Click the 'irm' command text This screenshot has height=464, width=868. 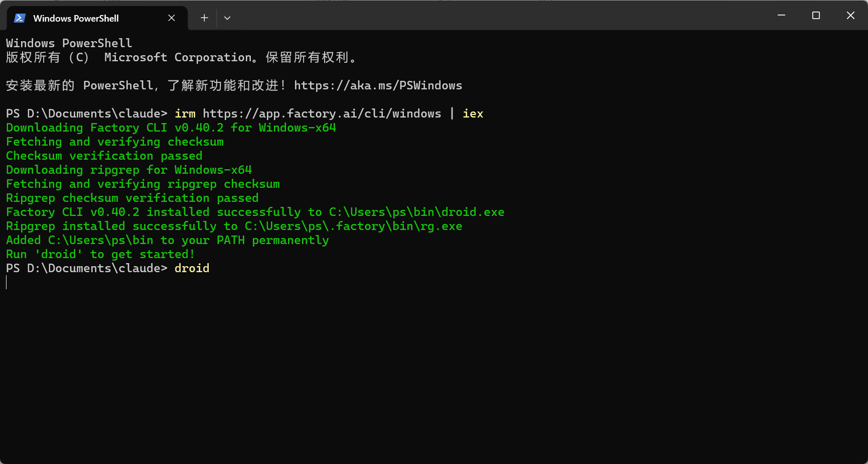[x=185, y=113]
